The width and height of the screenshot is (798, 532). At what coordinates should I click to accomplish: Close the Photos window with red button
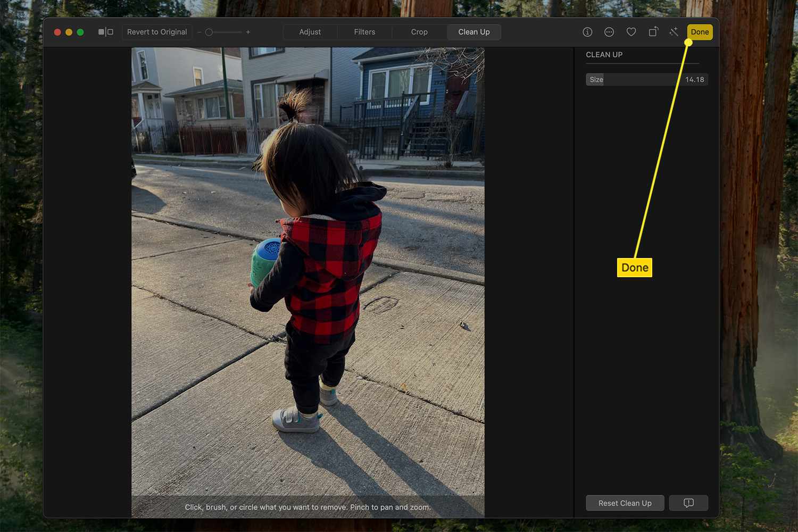click(x=57, y=32)
